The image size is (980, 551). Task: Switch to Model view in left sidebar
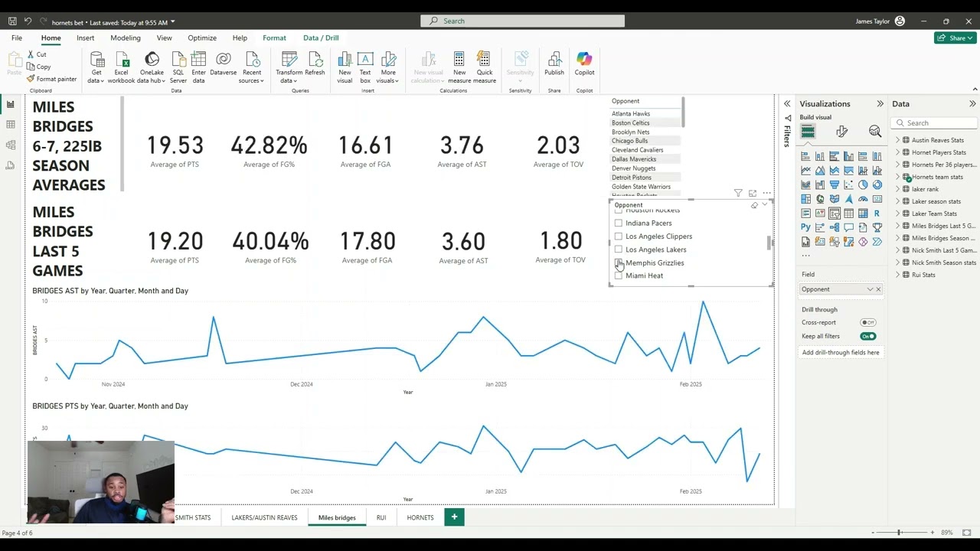pos(11,145)
